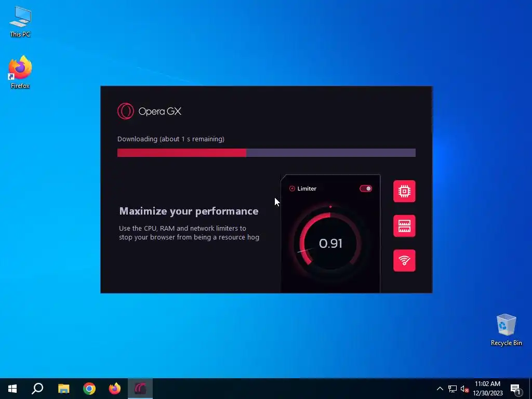Open This PC desktop icon
Image resolution: width=532 pixels, height=399 pixels.
[x=20, y=22]
